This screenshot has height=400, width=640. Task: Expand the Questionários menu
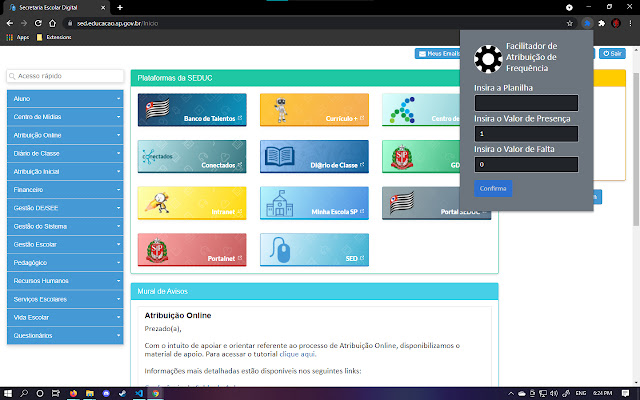tap(65, 336)
